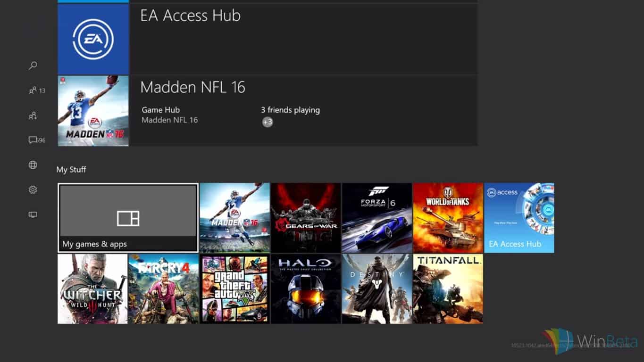Launch The Witcher Wild Hunt tile

click(x=92, y=289)
